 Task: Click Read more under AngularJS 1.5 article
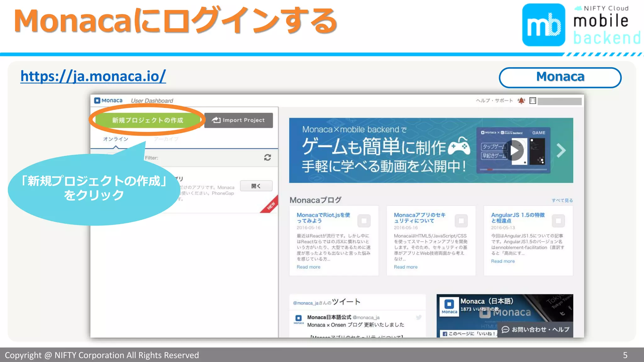[503, 261]
